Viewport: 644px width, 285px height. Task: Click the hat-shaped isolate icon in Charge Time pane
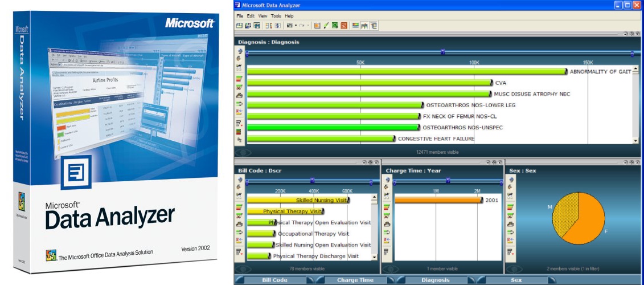coord(387,224)
